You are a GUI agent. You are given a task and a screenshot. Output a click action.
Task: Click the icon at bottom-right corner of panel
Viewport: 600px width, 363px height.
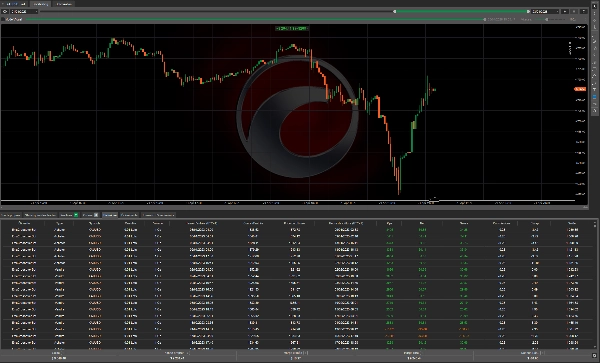click(594, 355)
